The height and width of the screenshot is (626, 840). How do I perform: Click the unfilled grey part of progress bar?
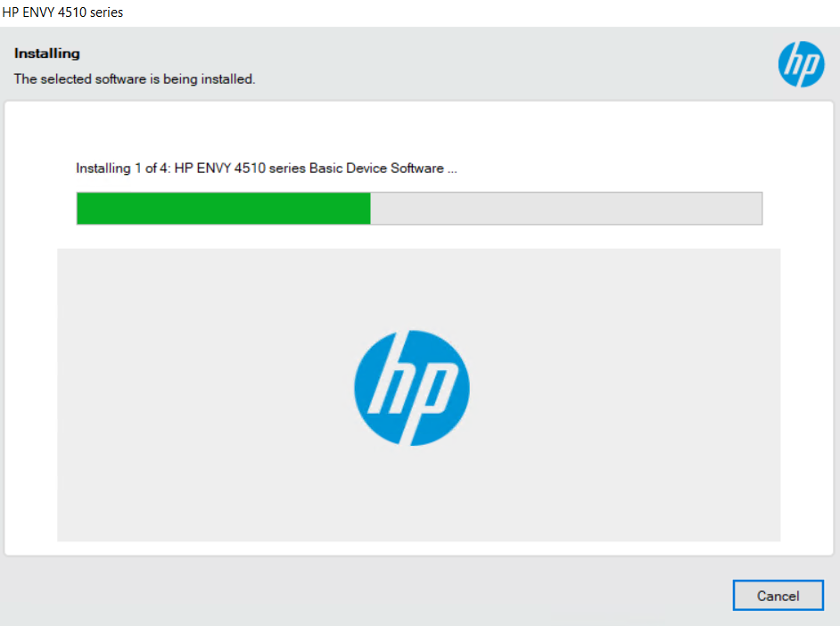[x=566, y=208]
